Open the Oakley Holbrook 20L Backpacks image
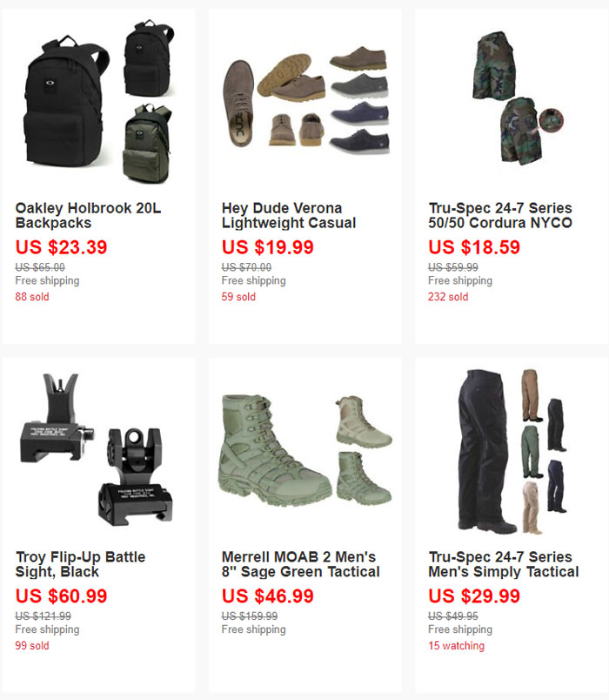This screenshot has width=609, height=700. [97, 102]
